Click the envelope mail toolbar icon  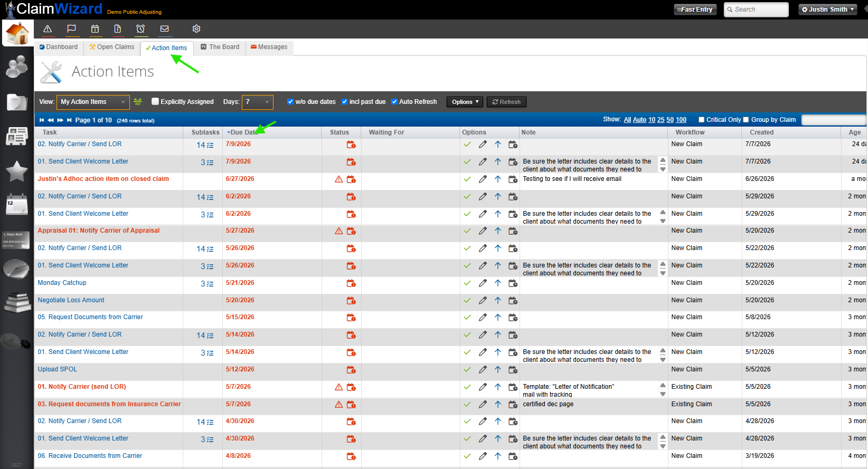click(165, 29)
